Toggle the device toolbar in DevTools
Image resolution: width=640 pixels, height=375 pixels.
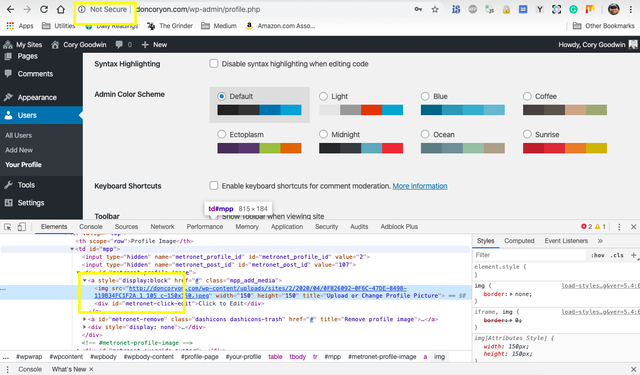[x=22, y=227]
